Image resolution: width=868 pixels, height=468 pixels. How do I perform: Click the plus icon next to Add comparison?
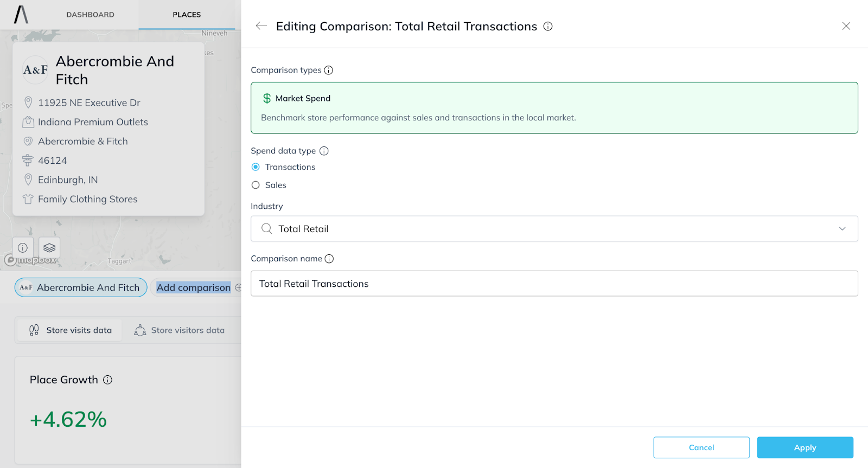point(238,287)
